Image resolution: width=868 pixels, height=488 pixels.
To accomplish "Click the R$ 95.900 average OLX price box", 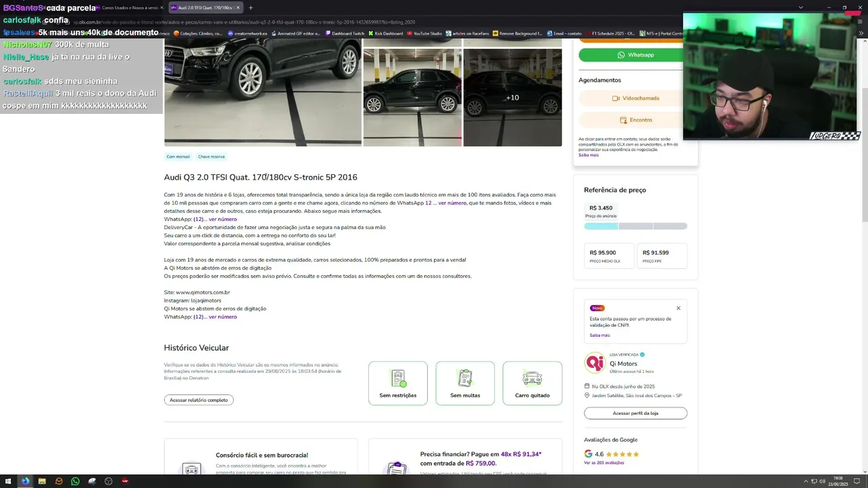I will tap(609, 256).
